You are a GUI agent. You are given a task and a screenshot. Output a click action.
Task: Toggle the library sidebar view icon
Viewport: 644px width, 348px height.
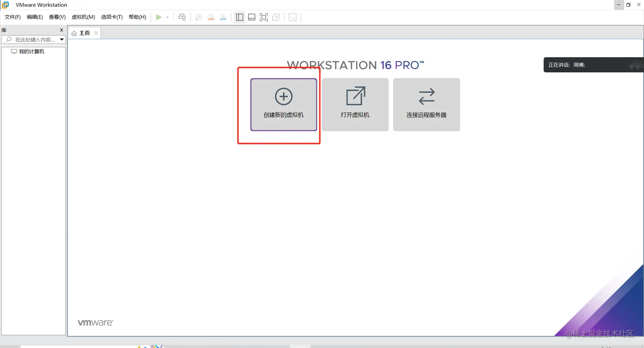tap(240, 17)
